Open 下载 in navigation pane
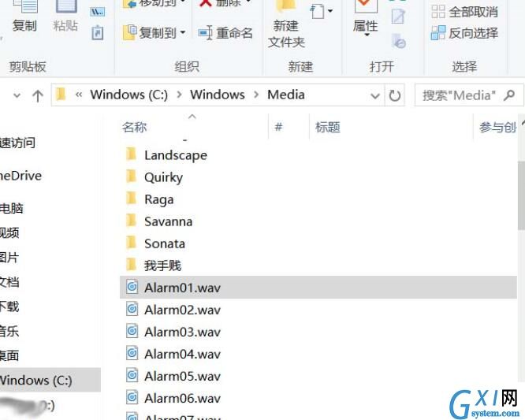This screenshot has height=420, width=525. [x=9, y=307]
